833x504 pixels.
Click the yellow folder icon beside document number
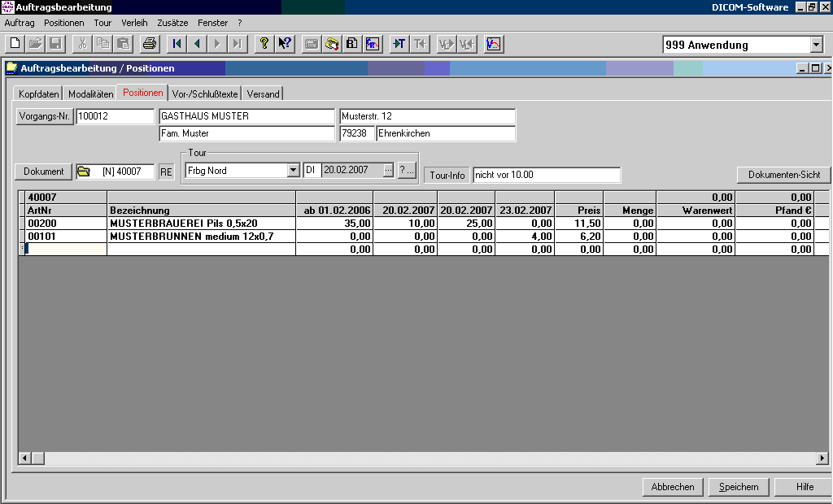[83, 172]
